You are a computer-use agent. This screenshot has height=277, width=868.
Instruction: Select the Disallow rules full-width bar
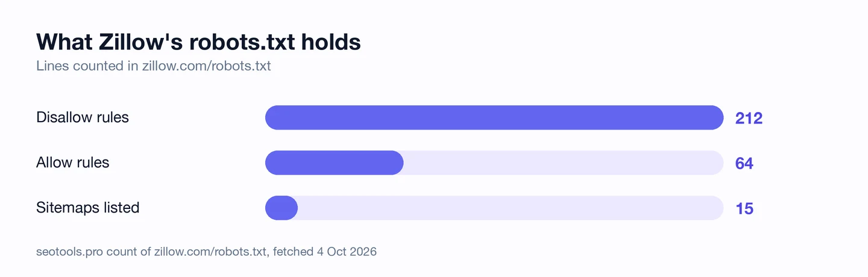click(494, 117)
